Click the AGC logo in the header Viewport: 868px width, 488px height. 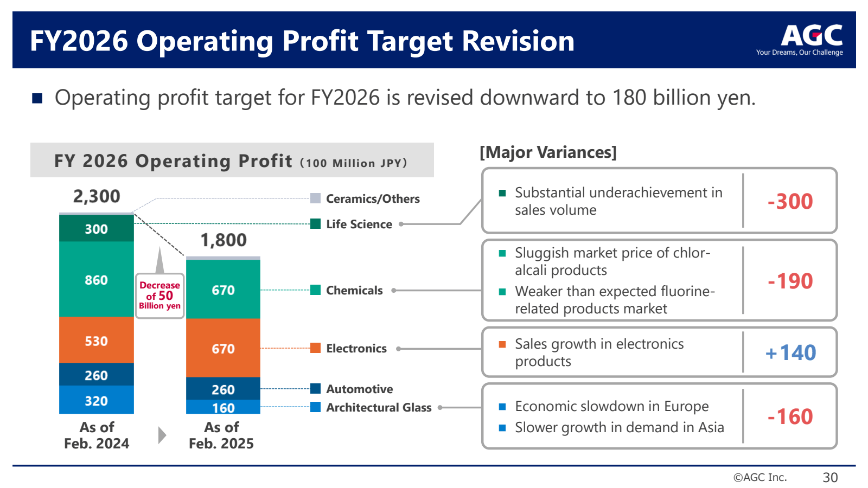pos(812,35)
